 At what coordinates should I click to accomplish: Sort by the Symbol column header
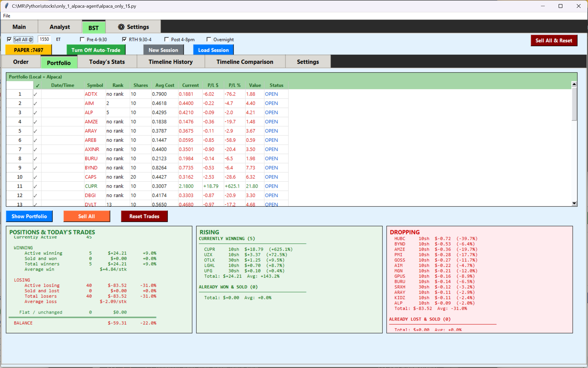pyautogui.click(x=95, y=85)
